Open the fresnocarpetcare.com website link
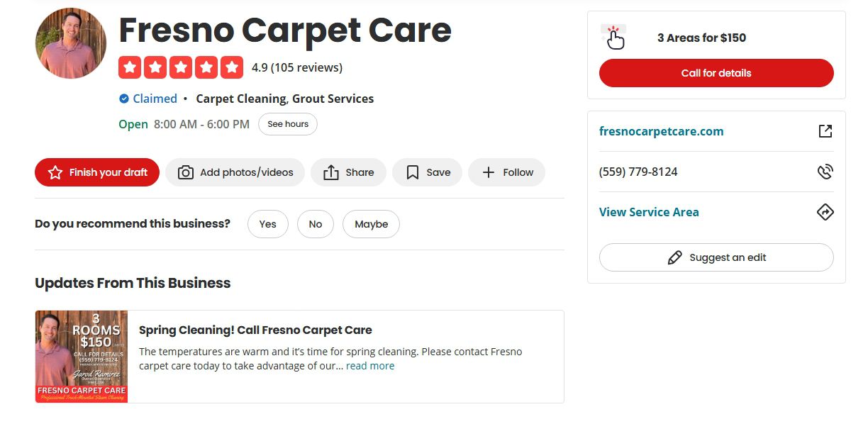This screenshot has height=424, width=868. coord(661,131)
